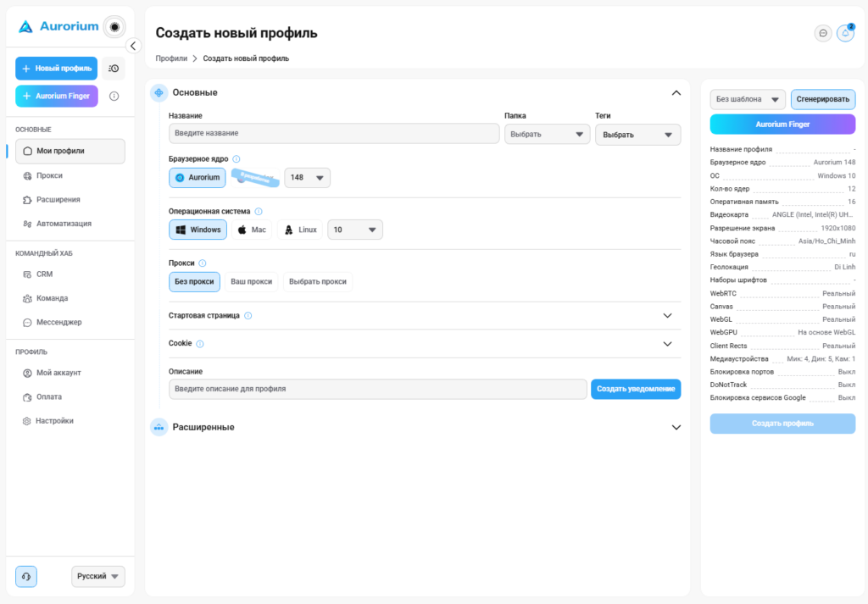Collapse the Основные section
Image resolution: width=868 pixels, height=604 pixels.
click(x=676, y=93)
